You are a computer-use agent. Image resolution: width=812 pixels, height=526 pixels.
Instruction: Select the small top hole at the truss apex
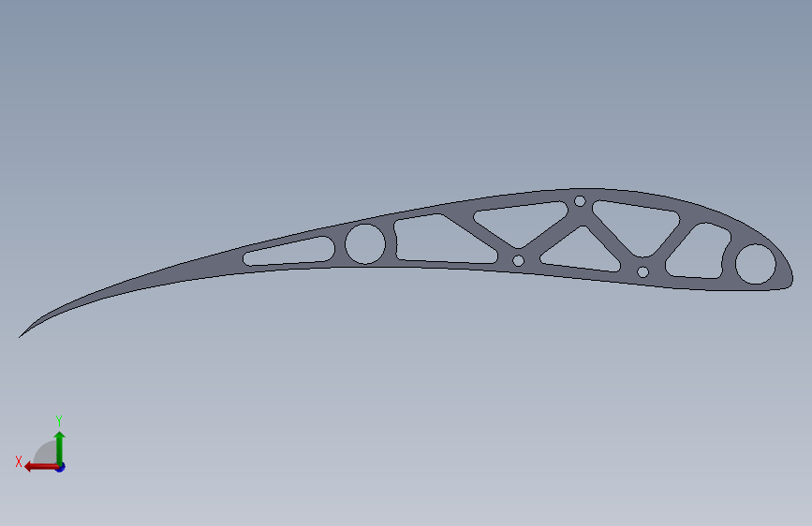point(580,201)
